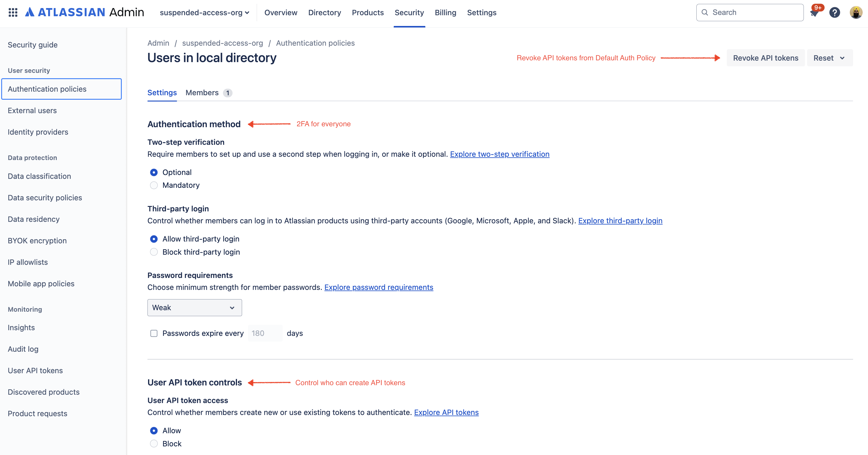Open IP allowlists in the sidebar
This screenshot has width=868, height=455.
coord(28,262)
